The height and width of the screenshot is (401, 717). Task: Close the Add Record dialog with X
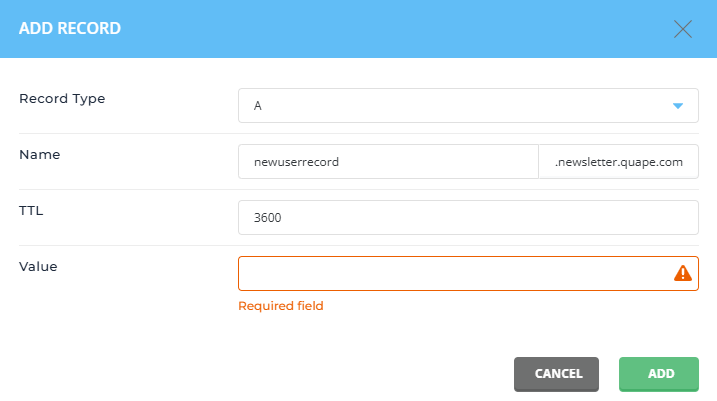point(683,29)
